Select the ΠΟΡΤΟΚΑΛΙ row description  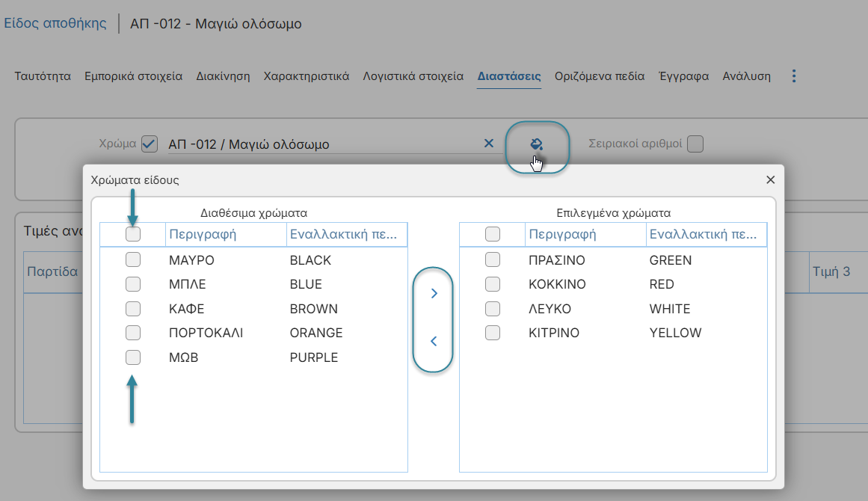[x=206, y=334]
